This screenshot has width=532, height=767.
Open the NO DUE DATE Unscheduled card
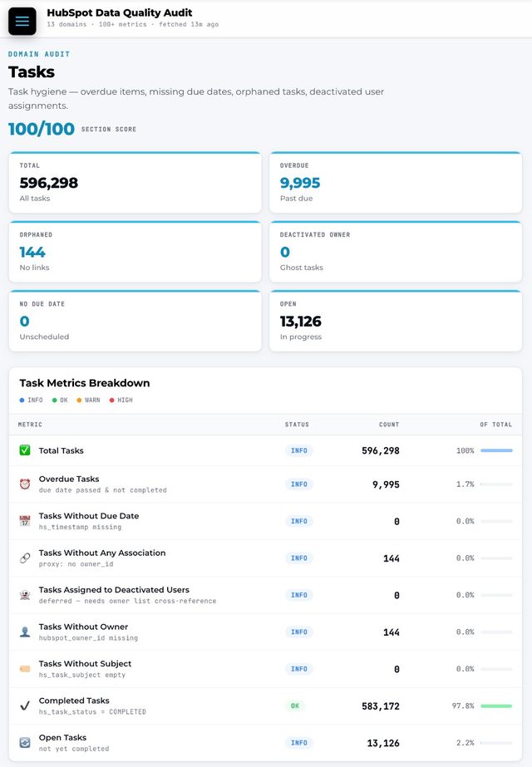coord(135,321)
